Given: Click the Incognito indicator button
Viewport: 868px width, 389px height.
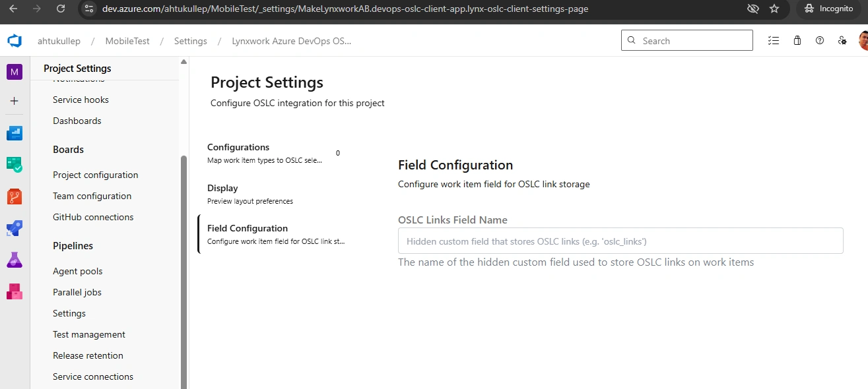Looking at the screenshot, I should click(x=829, y=9).
